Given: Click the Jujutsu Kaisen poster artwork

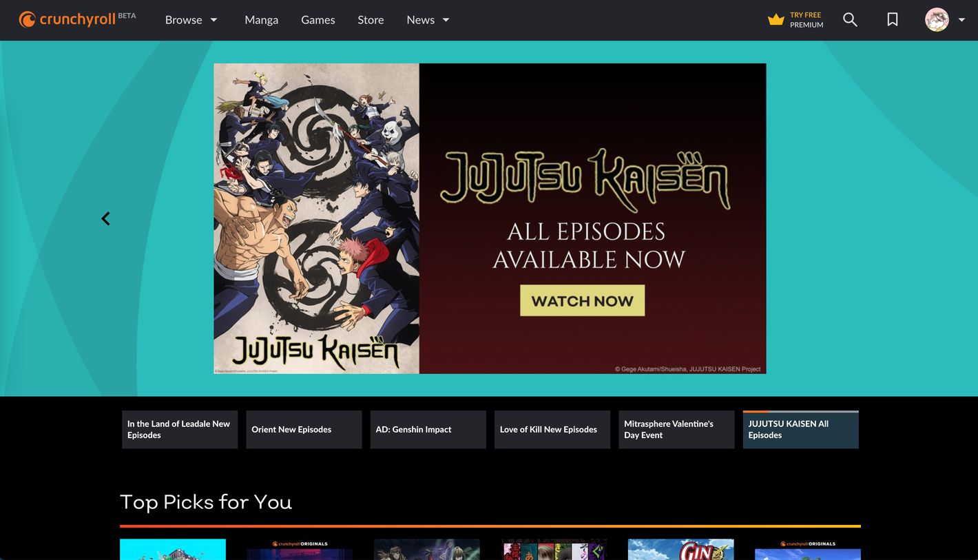Looking at the screenshot, I should coord(316,218).
